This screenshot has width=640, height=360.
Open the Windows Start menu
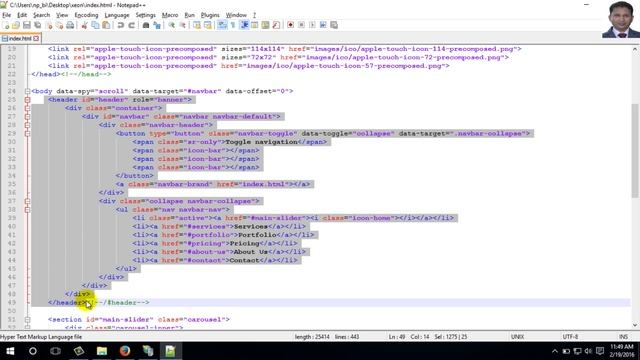[x=10, y=351]
